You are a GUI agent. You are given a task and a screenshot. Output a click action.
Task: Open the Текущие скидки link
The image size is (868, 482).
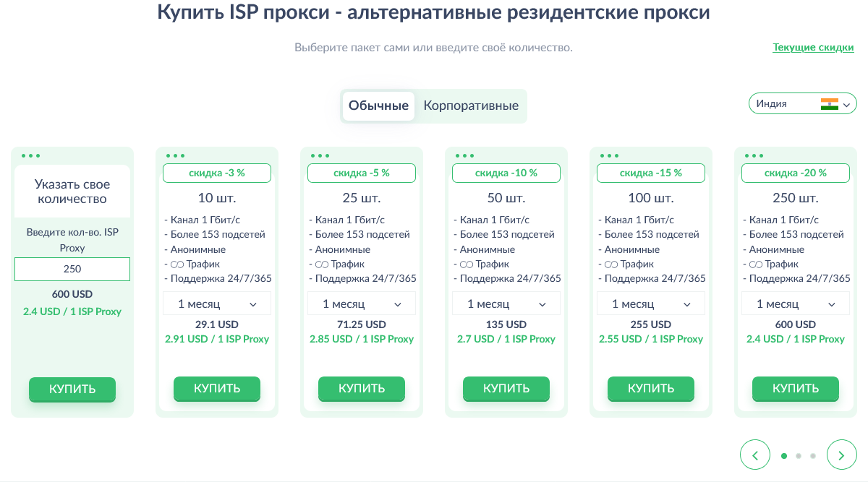813,48
